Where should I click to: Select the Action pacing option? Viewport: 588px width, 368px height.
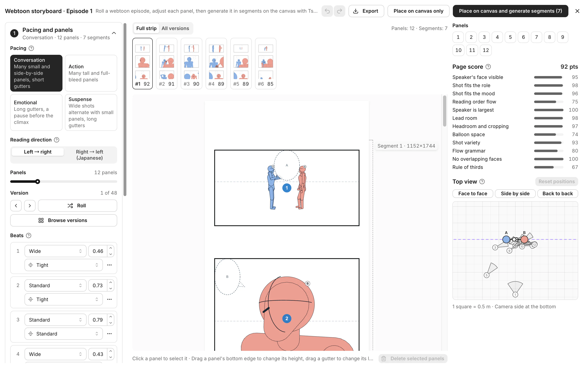91,73
